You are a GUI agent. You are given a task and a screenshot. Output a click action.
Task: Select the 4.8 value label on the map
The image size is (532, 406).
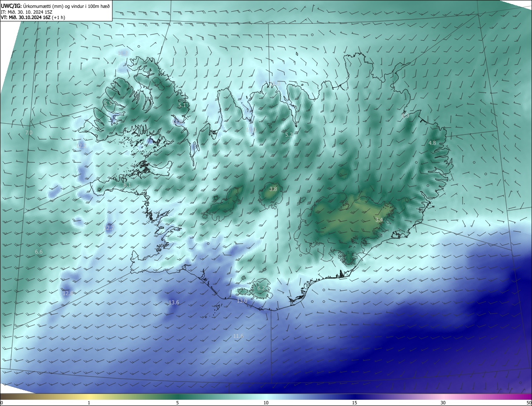point(432,143)
